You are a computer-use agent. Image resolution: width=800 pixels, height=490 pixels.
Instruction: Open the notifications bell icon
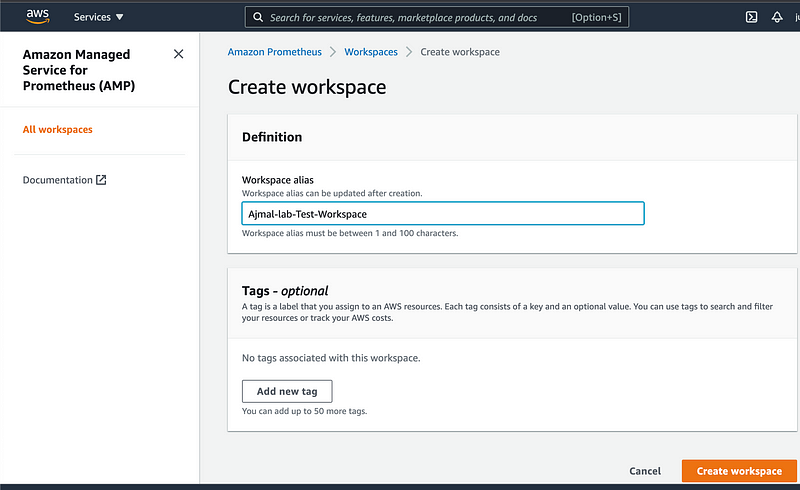777,17
